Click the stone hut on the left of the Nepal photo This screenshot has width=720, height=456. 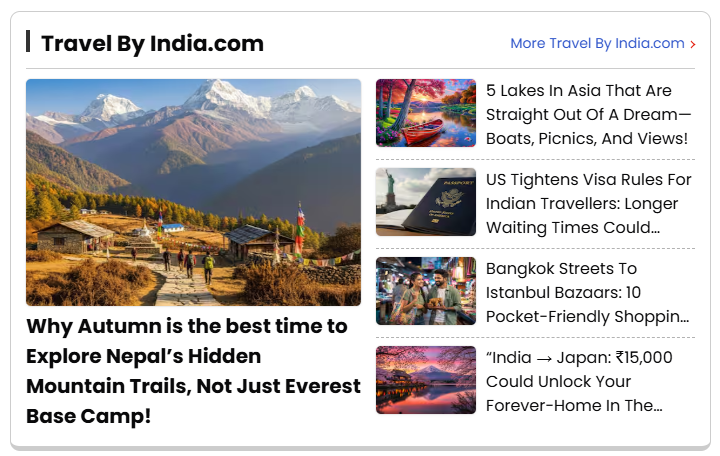click(73, 236)
